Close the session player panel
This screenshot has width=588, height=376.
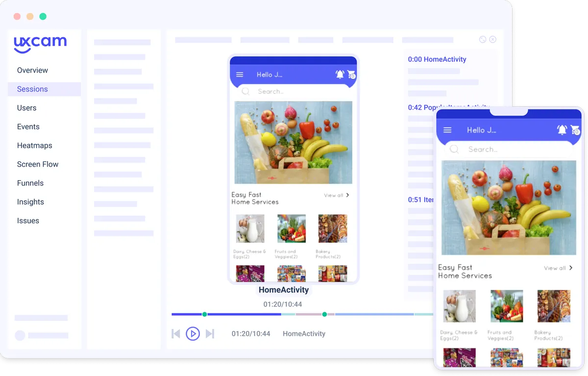[x=493, y=40]
